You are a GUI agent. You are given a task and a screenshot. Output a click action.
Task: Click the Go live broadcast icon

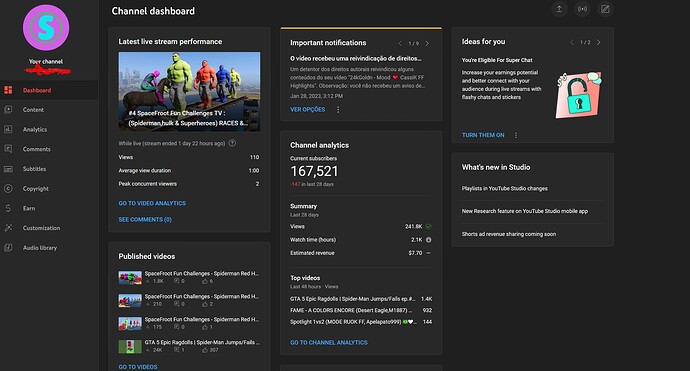pyautogui.click(x=582, y=9)
